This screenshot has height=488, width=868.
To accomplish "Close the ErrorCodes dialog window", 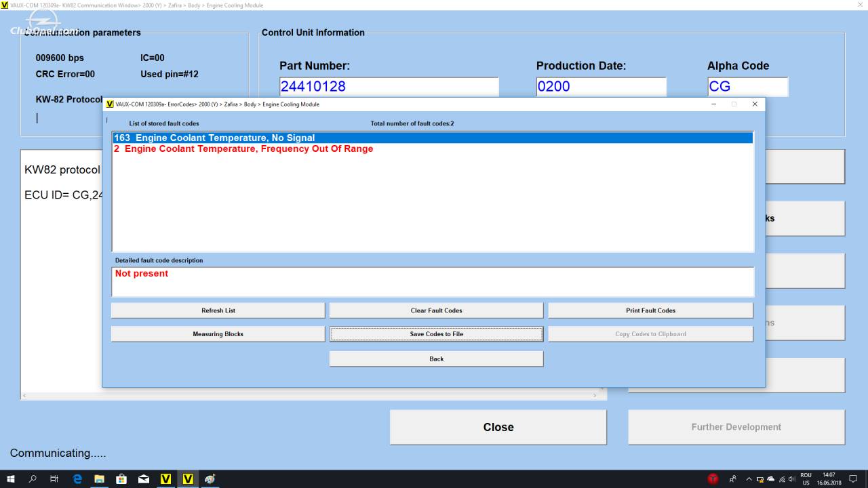I will [x=755, y=104].
